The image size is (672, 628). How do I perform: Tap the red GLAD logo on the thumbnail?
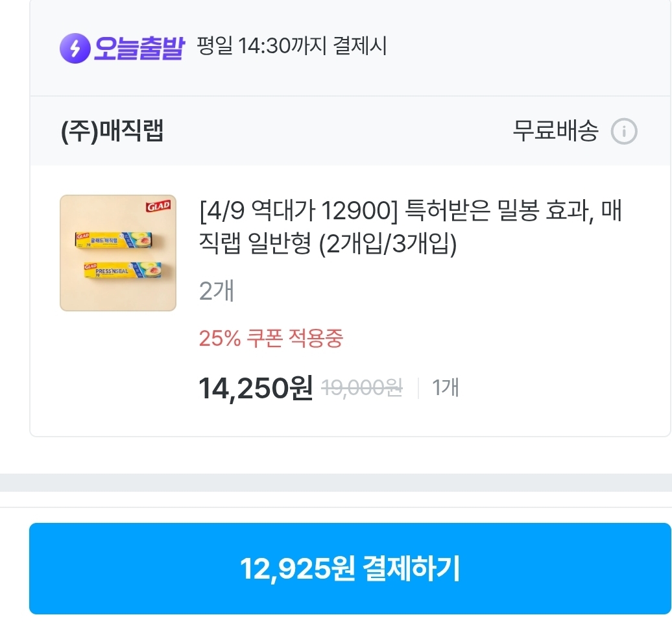158,206
